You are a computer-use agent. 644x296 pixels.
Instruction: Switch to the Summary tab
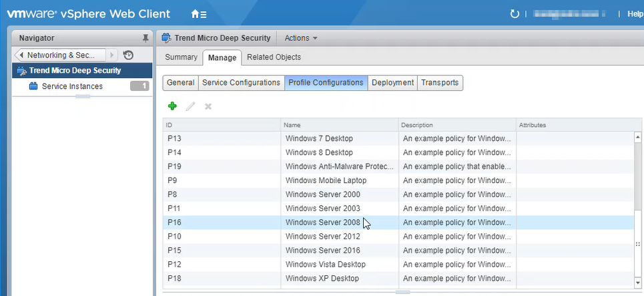pyautogui.click(x=181, y=57)
